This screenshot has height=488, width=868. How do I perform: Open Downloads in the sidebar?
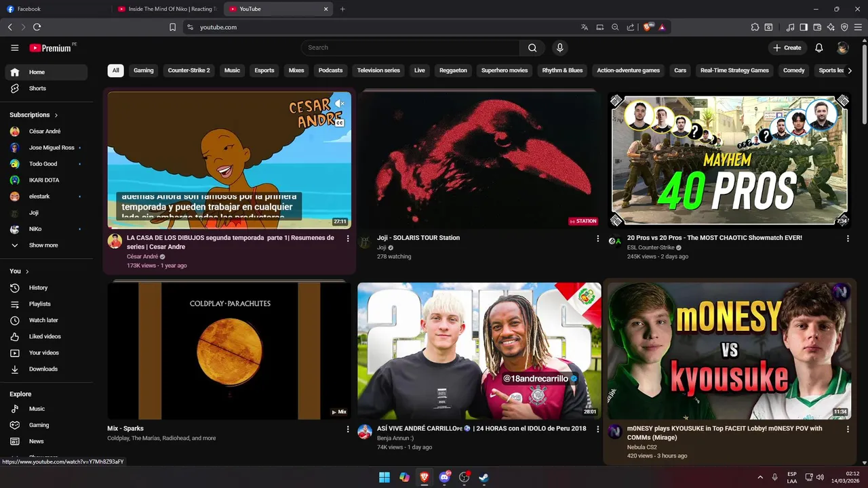pyautogui.click(x=47, y=369)
